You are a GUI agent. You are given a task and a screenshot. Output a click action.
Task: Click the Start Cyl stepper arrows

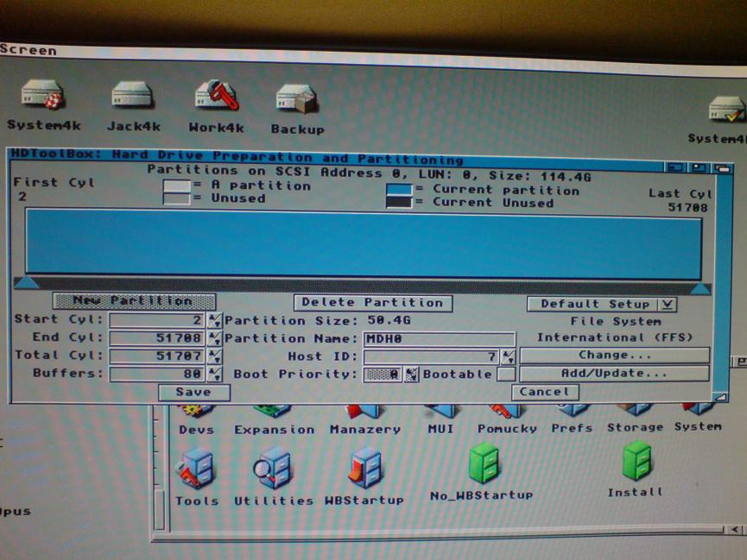point(215,320)
